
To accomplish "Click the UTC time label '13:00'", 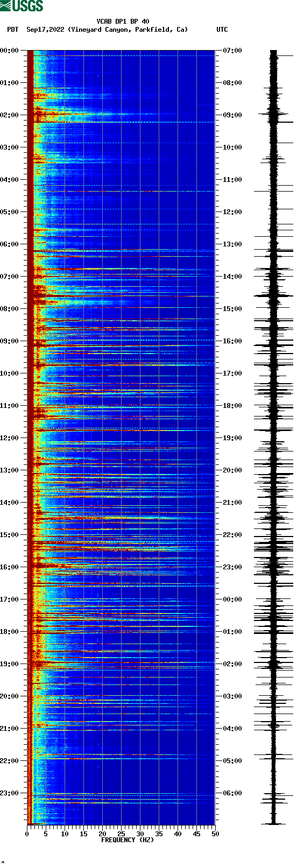I will point(232,244).
